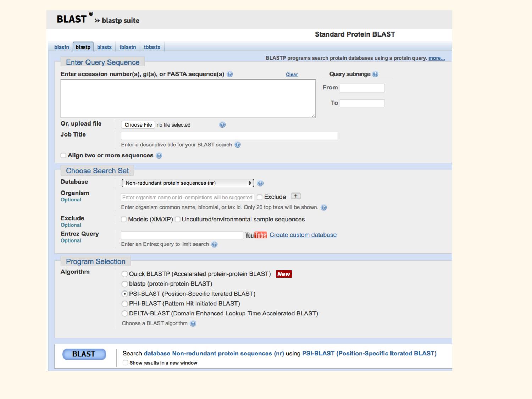Click the YouTube logo icon

(256, 235)
